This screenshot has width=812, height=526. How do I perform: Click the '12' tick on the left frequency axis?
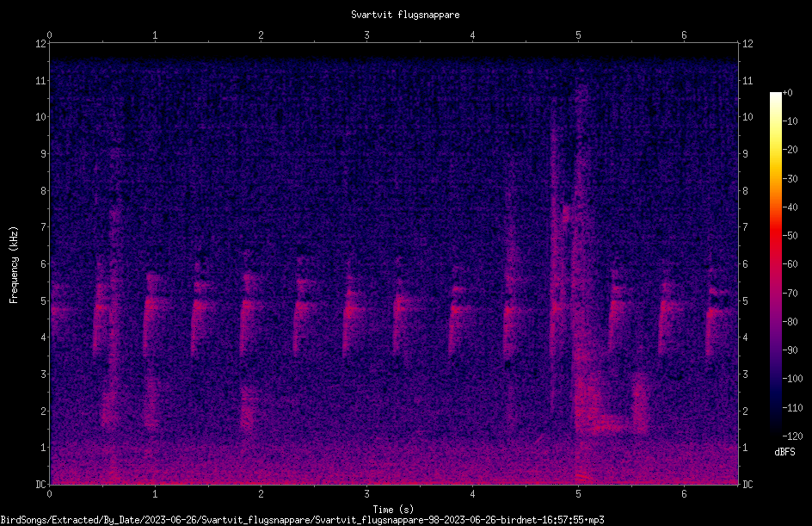[x=41, y=44]
